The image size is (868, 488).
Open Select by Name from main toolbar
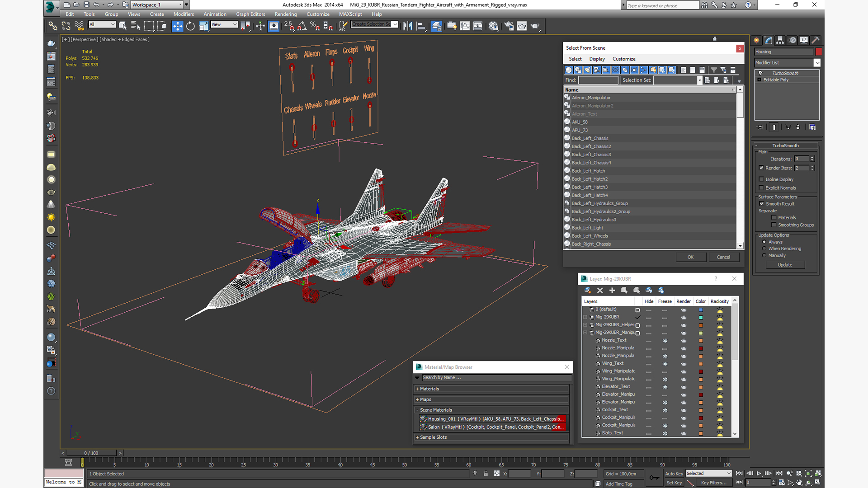tap(136, 26)
